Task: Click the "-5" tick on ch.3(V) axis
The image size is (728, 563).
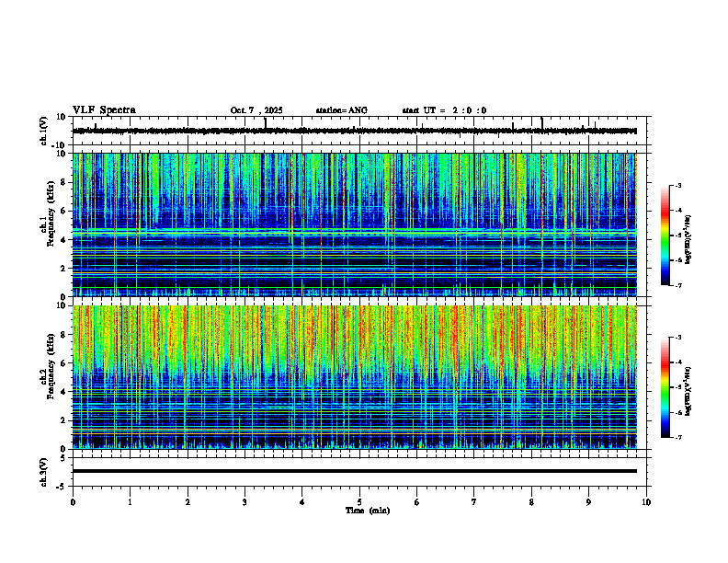Action: click(62, 487)
